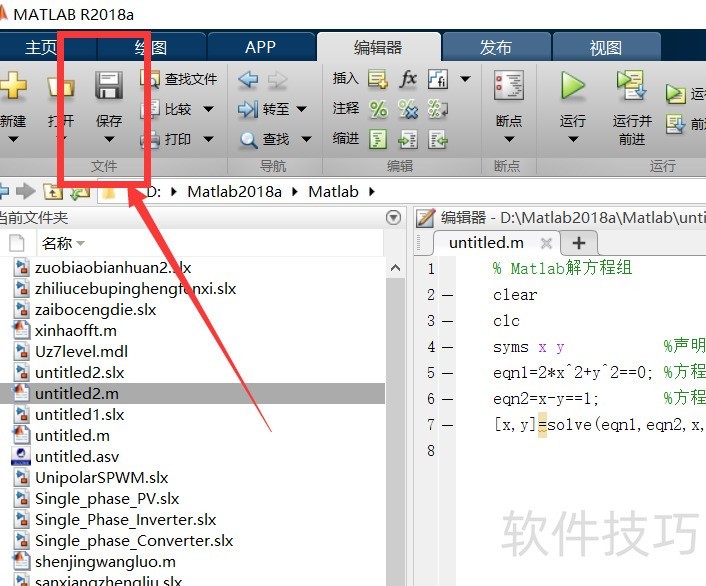Expand the arrow after Matlab in path

click(371, 192)
